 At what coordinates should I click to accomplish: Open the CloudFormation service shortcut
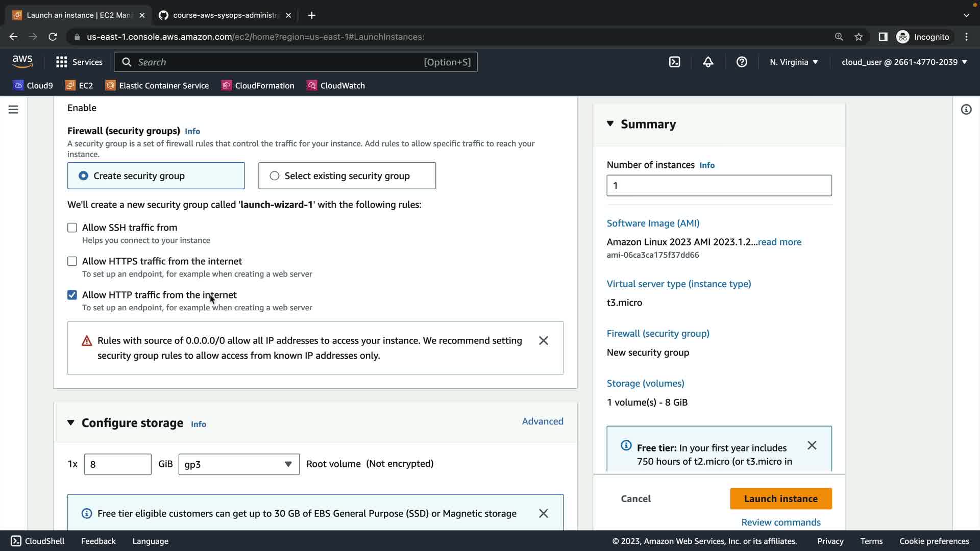tap(258, 85)
